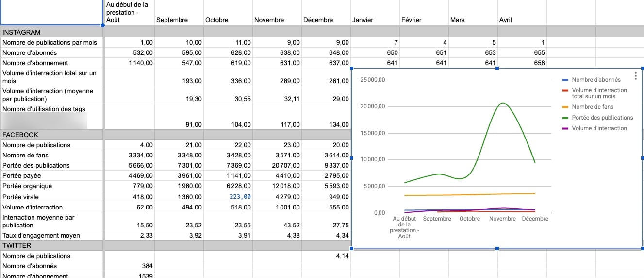Click the purple 'Volume d'interaction' legend entry

coord(594,128)
